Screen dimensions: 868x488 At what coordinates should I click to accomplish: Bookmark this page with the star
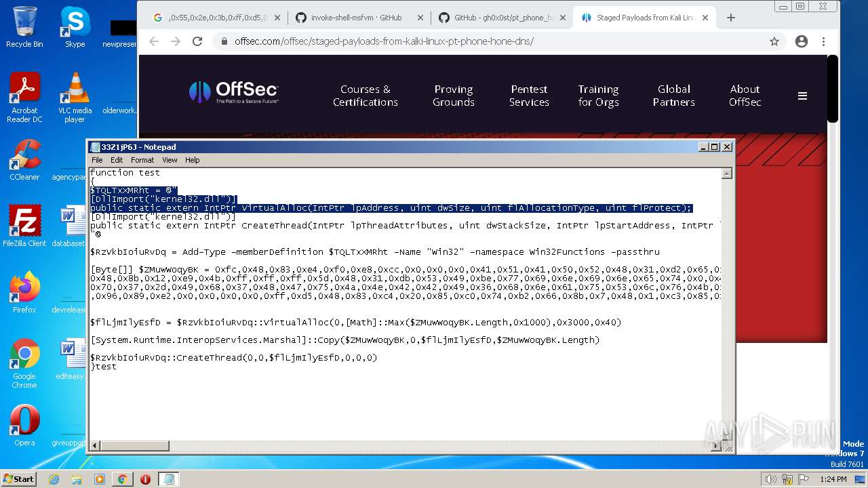coord(774,41)
